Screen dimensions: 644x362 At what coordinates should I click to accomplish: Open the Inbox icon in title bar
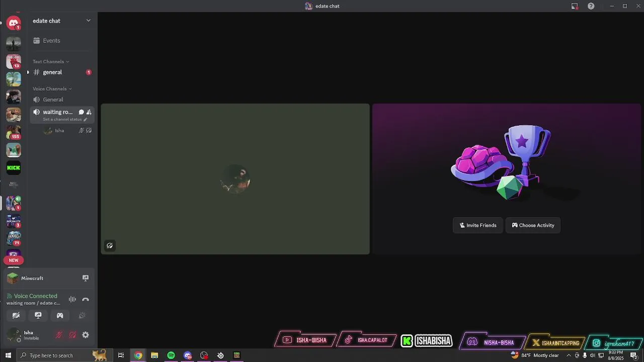pyautogui.click(x=575, y=6)
